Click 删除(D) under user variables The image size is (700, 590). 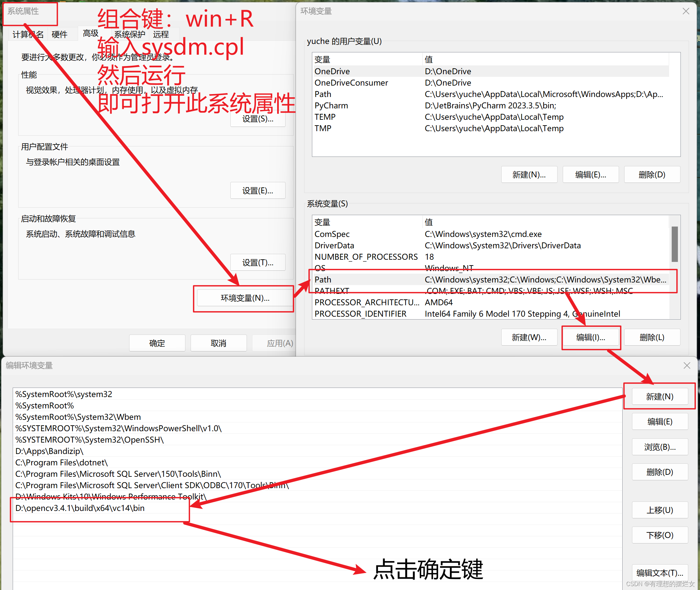click(652, 174)
